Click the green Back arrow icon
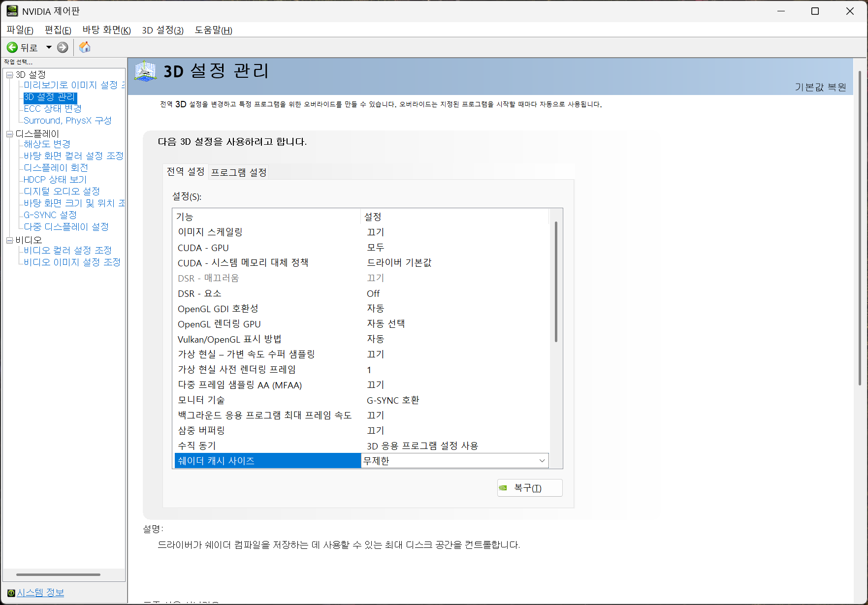The height and width of the screenshot is (605, 868). pos(12,47)
